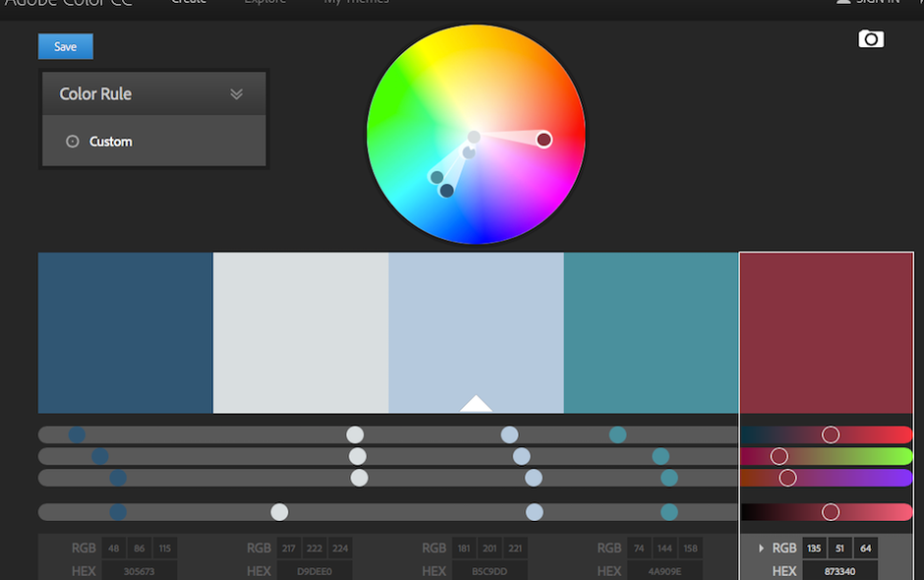Screen dimensions: 924x580
Task: Click the green value field showing 201
Action: click(490, 549)
